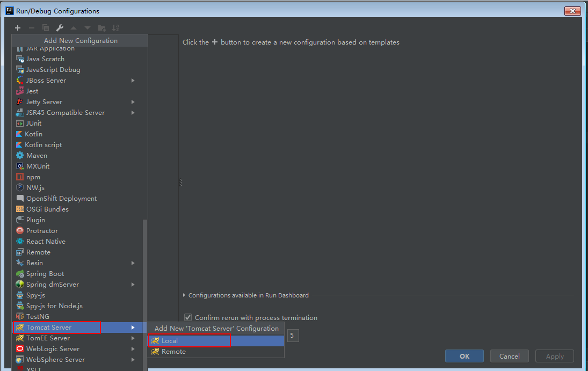Click the Java Scratch icon
The height and width of the screenshot is (371, 588).
20,59
